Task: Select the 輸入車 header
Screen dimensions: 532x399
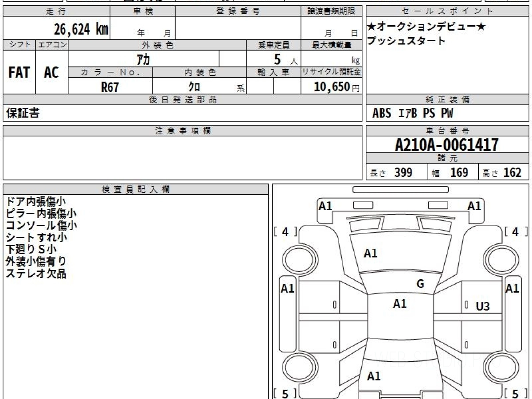Action: coord(274,72)
